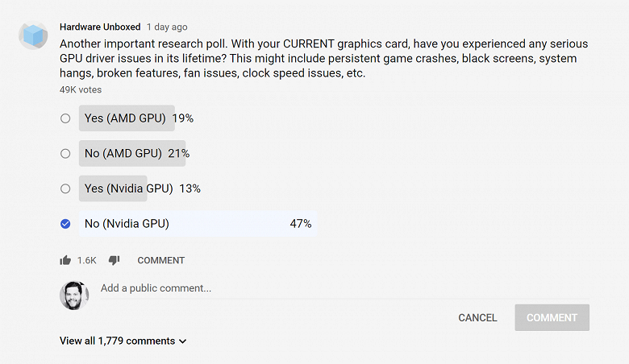Click the chevron next to View all comments
The width and height of the screenshot is (629, 364).
coord(183,341)
